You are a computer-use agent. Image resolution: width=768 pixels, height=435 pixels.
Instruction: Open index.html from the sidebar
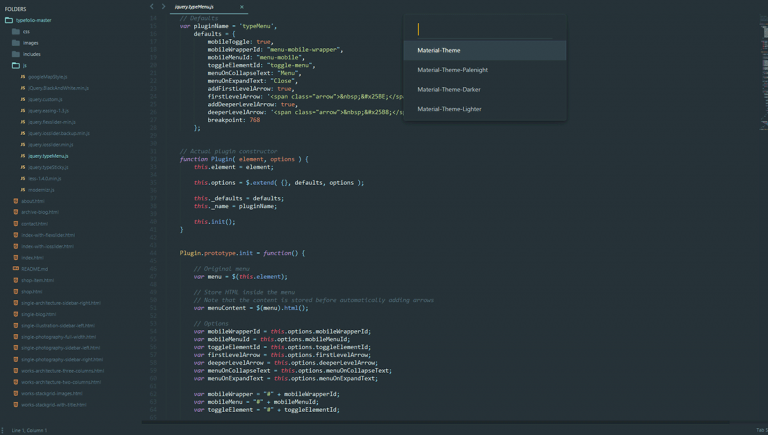click(x=32, y=257)
